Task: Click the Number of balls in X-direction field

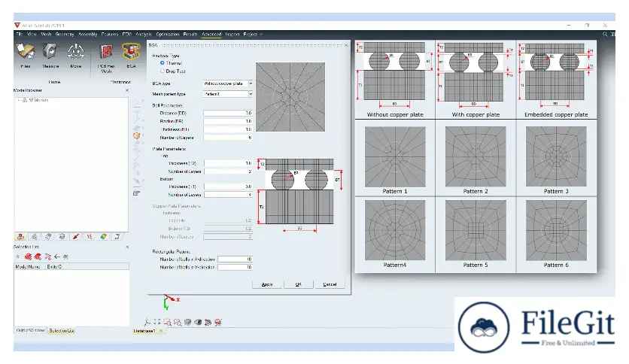Action: (235, 259)
